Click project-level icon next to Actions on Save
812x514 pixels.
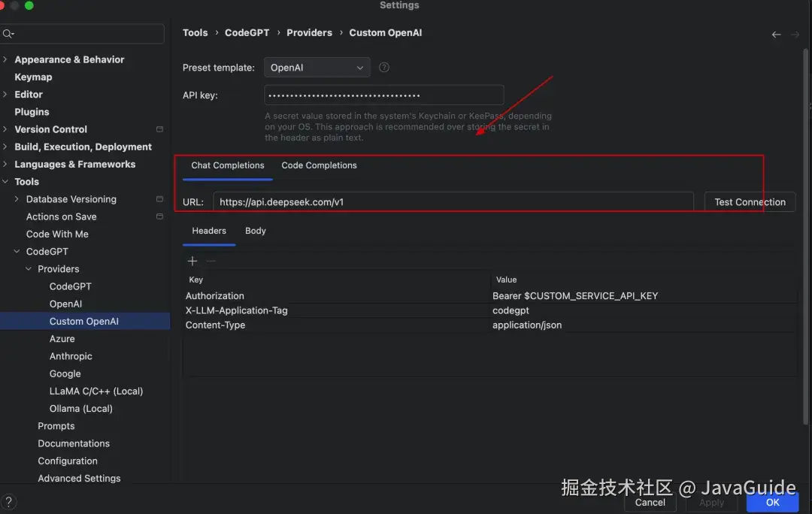click(x=159, y=216)
